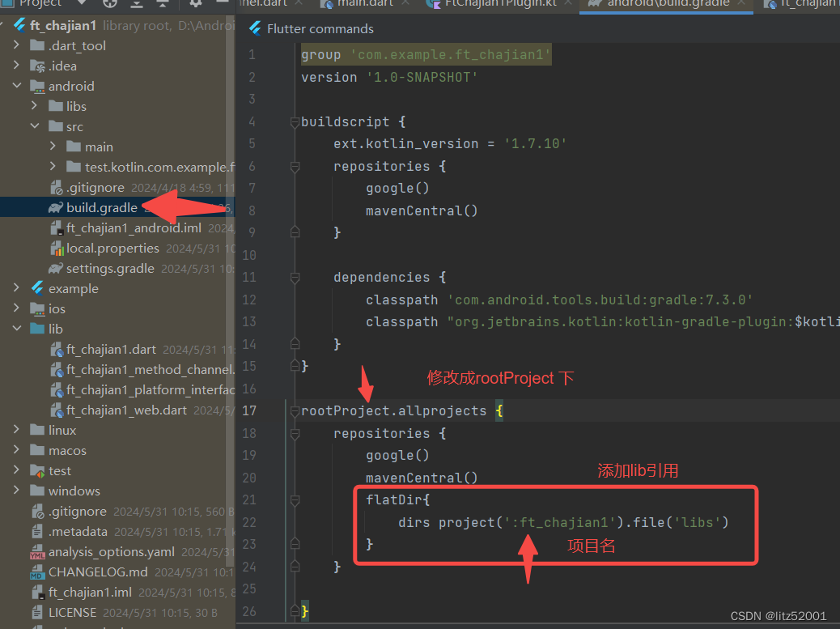
Task: Collapse the lib folder
Action: coord(17,329)
